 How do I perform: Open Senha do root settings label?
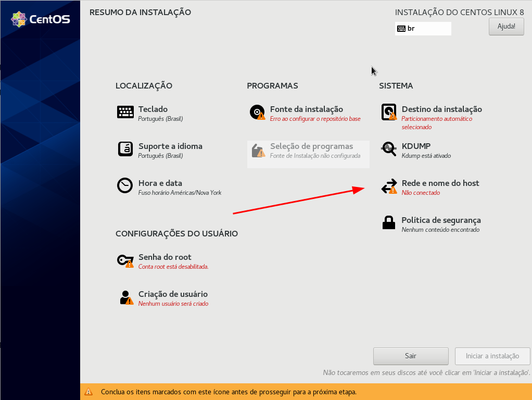(x=165, y=257)
